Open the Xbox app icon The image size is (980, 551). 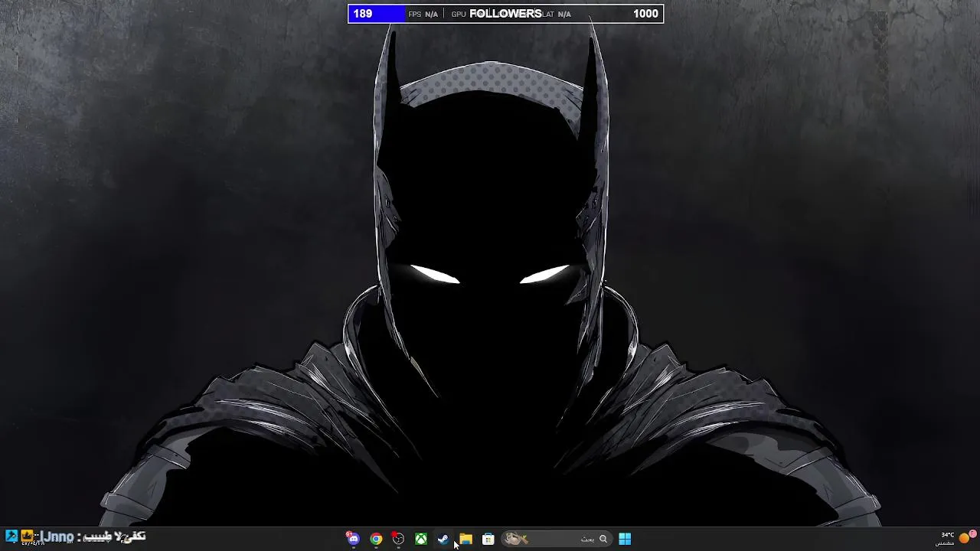pos(421,539)
